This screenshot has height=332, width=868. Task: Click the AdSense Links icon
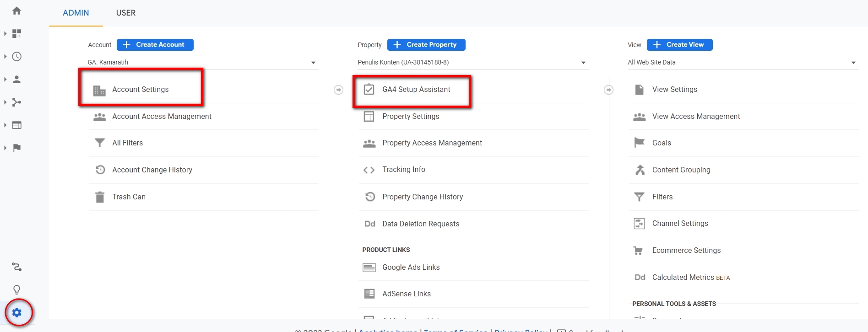(x=369, y=294)
